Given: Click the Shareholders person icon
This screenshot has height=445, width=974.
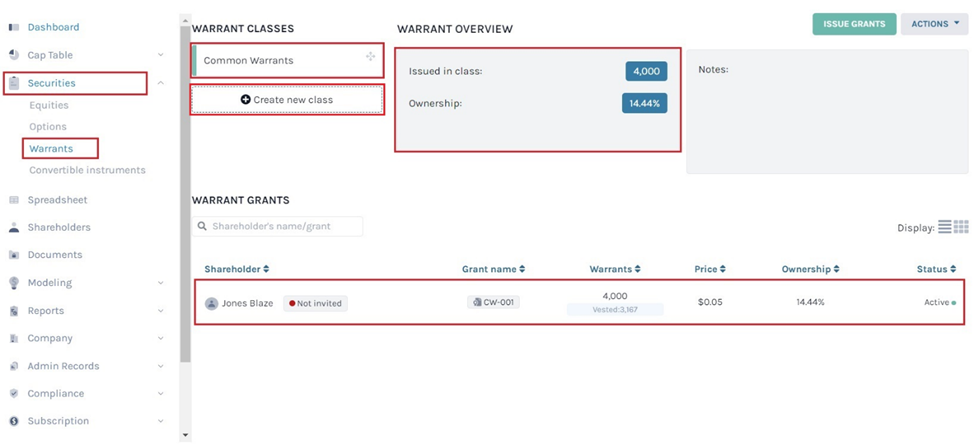Looking at the screenshot, I should (x=14, y=227).
